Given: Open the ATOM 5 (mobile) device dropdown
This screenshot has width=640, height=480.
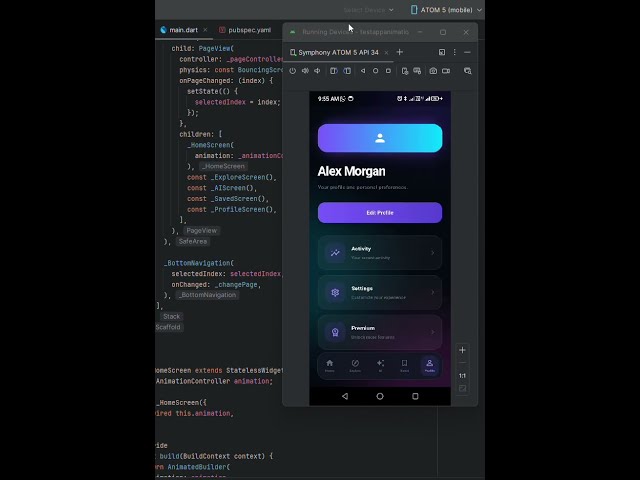Looking at the screenshot, I should coord(446,10).
